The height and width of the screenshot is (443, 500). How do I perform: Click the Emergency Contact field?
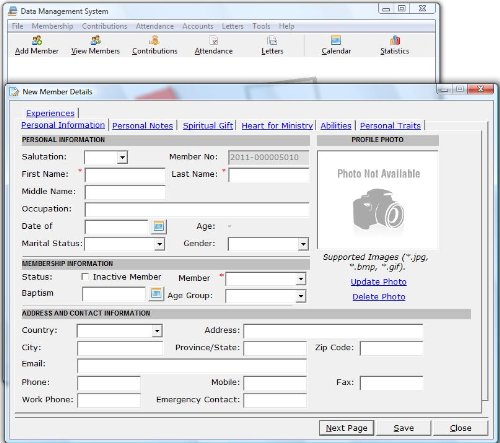275,401
